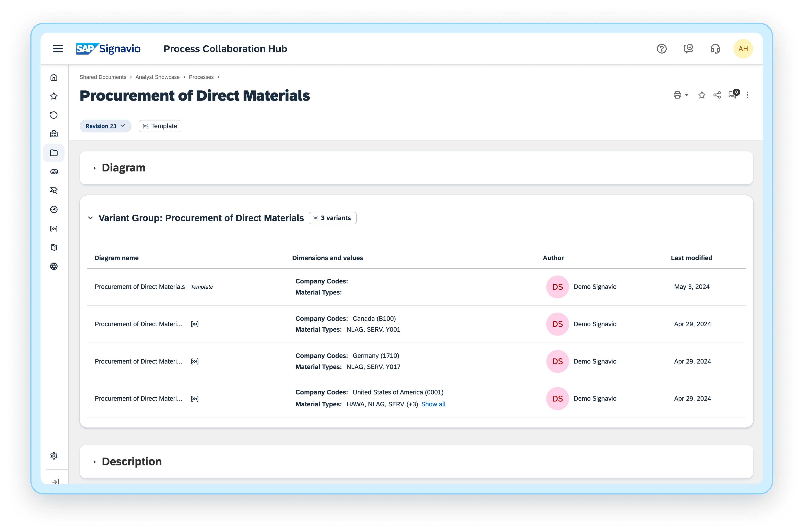The width and height of the screenshot is (803, 532).
Task: Navigate to Analyst Showcase breadcrumb
Action: click(157, 77)
